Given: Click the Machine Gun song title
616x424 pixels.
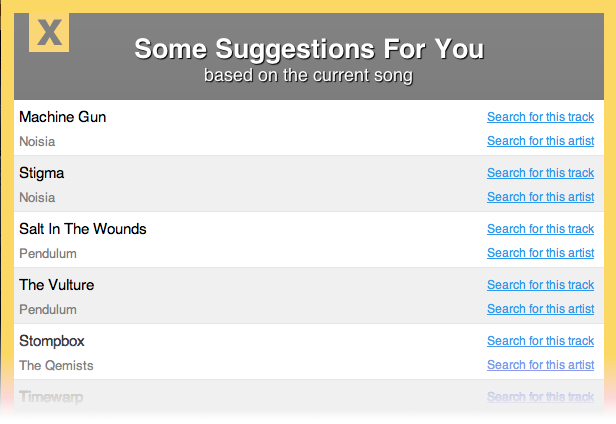Looking at the screenshot, I should click(x=62, y=117).
